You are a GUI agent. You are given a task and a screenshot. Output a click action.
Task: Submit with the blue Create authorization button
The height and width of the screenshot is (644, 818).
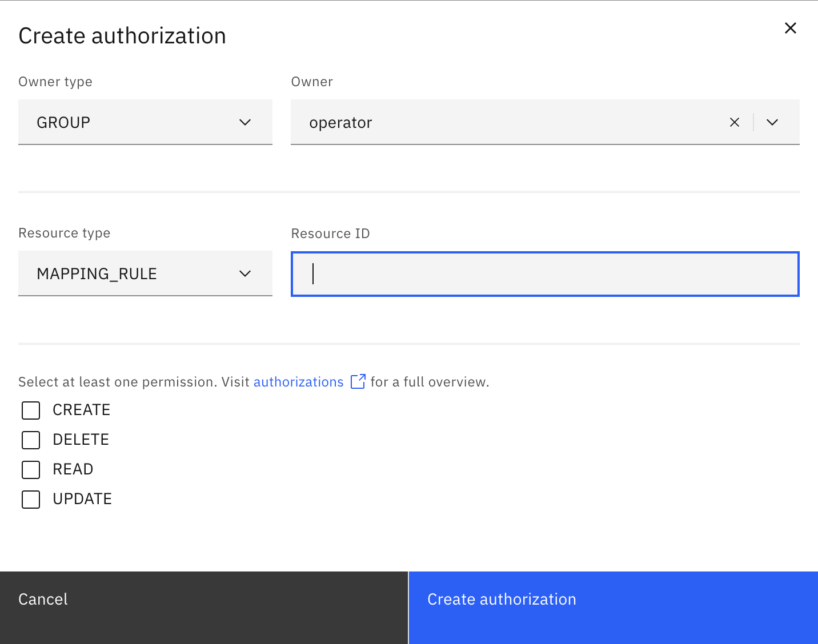613,607
